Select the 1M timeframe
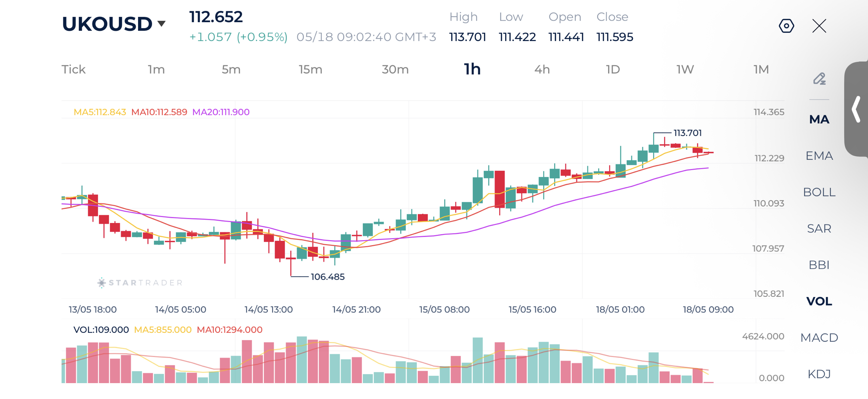 (x=761, y=70)
